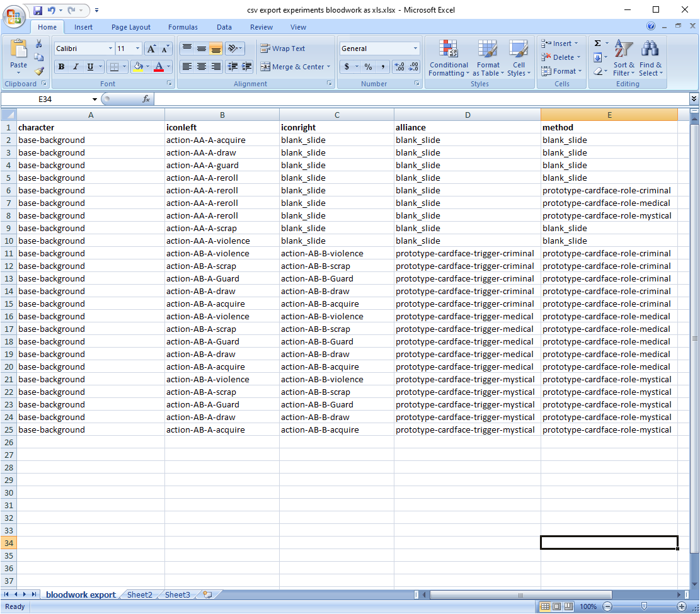Open the General number format dropdown

(415, 48)
